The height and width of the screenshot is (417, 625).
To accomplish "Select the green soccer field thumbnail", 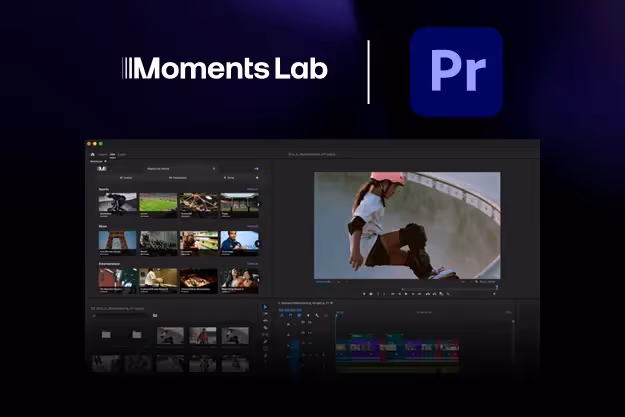I will click(x=158, y=203).
